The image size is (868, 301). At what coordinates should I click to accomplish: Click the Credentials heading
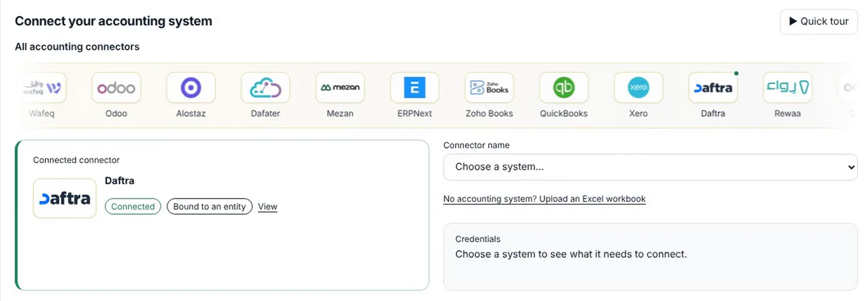478,239
